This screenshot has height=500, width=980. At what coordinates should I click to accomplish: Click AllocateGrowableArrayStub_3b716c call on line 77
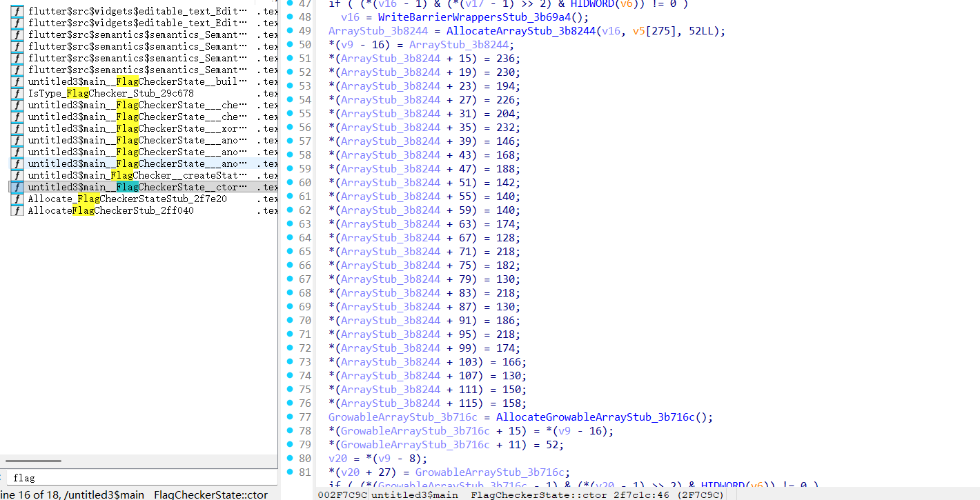[596, 417]
